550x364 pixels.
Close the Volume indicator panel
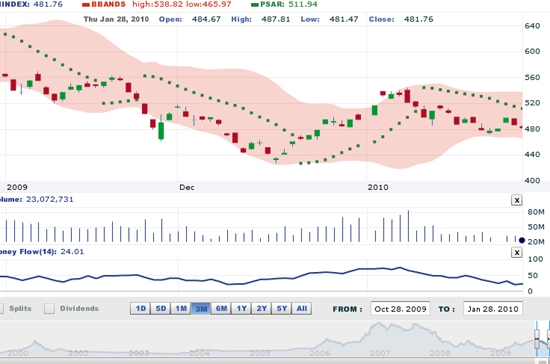pyautogui.click(x=516, y=200)
